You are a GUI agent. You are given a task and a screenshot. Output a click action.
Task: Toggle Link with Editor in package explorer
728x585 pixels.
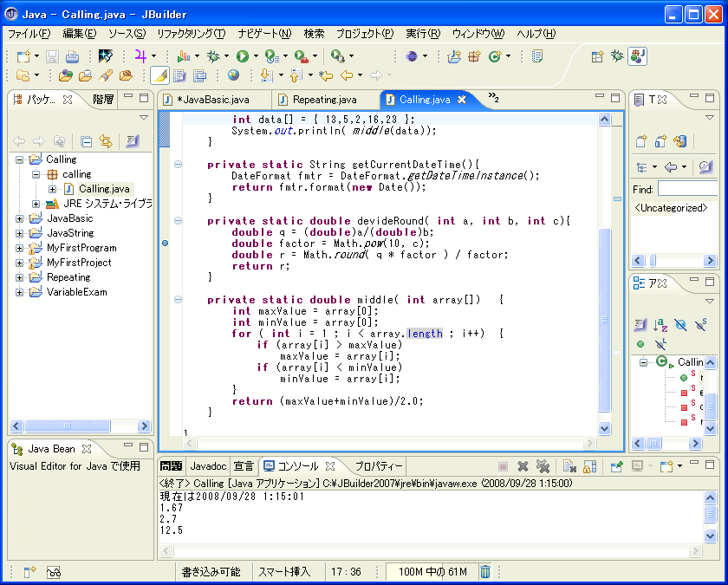106,141
